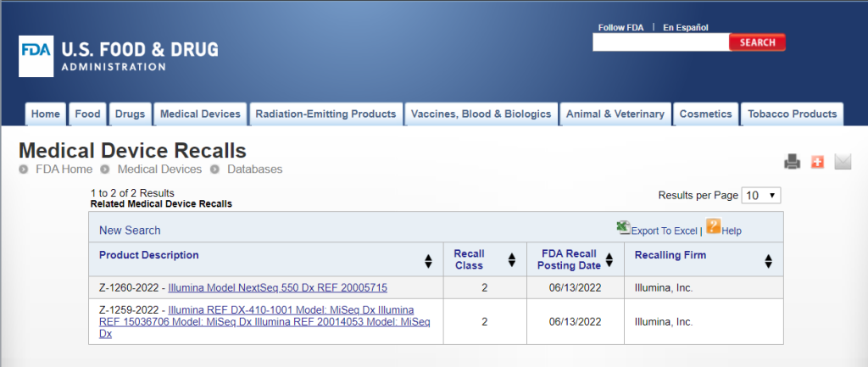Select recall number Z-1260-2022 text
The image size is (868, 367).
click(x=130, y=288)
